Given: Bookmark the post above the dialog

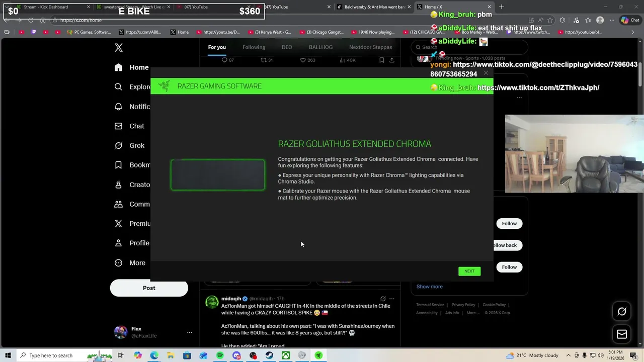Looking at the screenshot, I should 382,60.
